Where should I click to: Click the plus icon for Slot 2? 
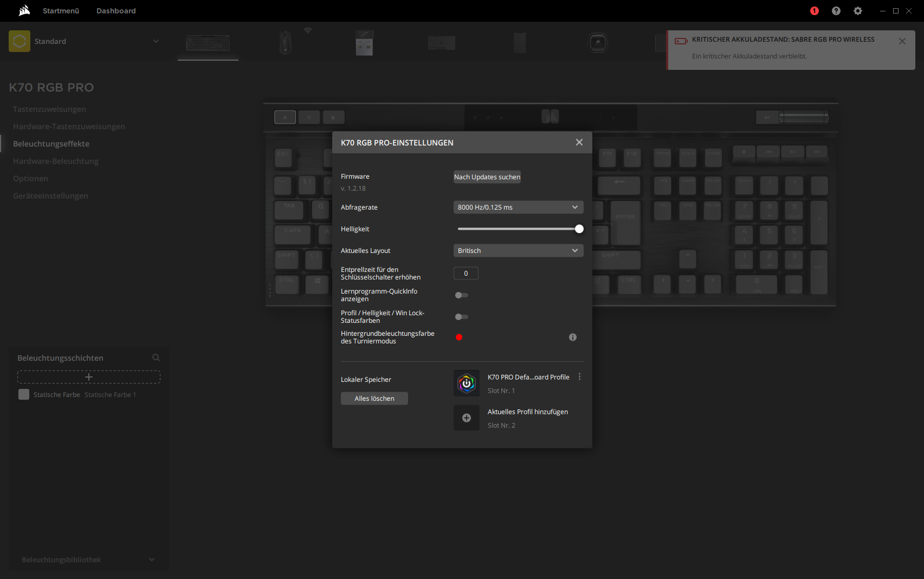pos(467,418)
